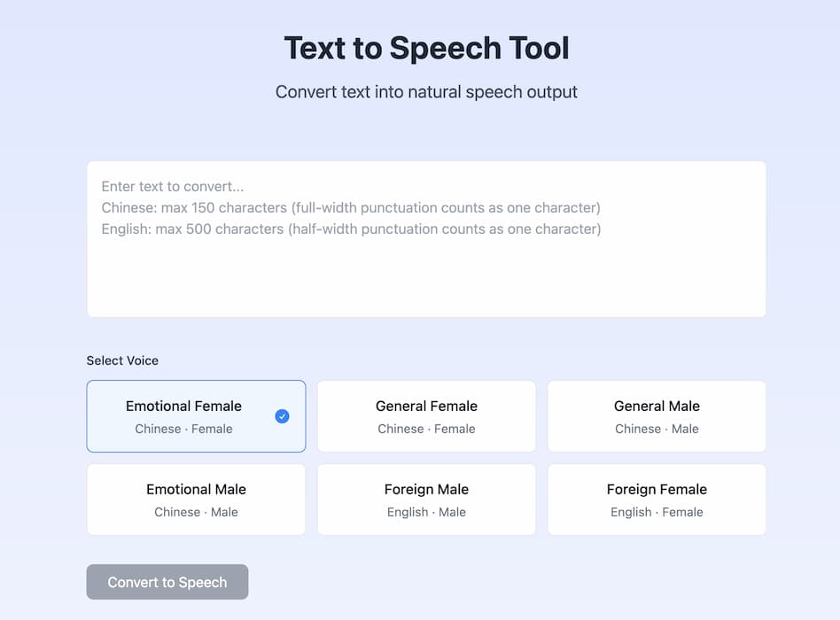Click the "Text to Speech Tool" heading

426,48
